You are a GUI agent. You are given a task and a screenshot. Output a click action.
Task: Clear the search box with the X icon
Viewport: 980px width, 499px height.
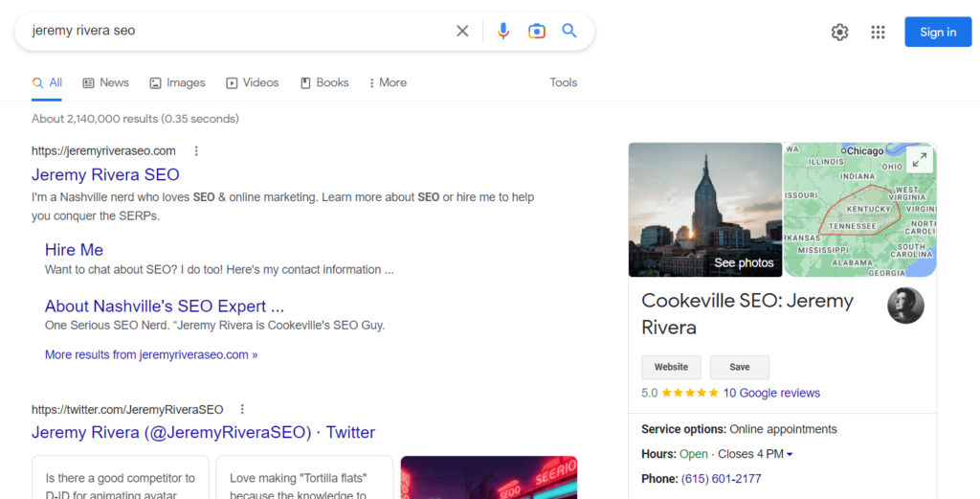[x=462, y=31]
